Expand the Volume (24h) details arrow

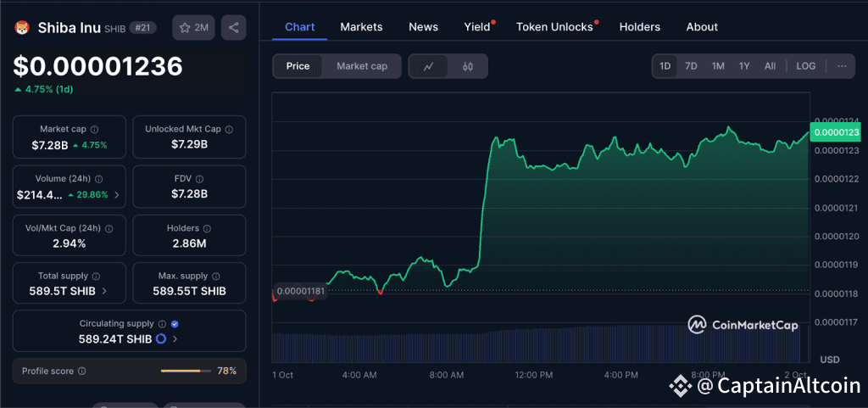point(117,194)
